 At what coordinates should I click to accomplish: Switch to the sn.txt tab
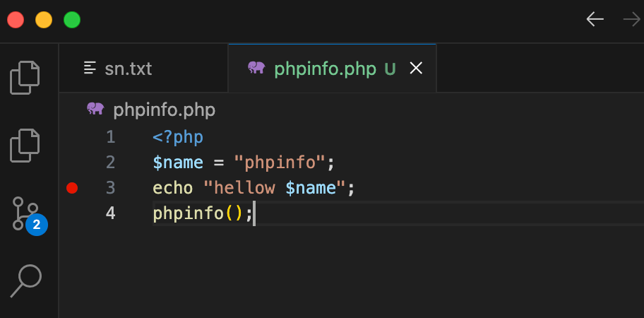(143, 69)
